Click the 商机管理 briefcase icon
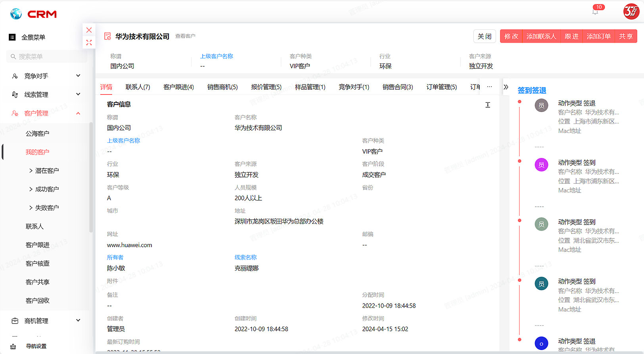This screenshot has width=644, height=354. click(x=15, y=321)
